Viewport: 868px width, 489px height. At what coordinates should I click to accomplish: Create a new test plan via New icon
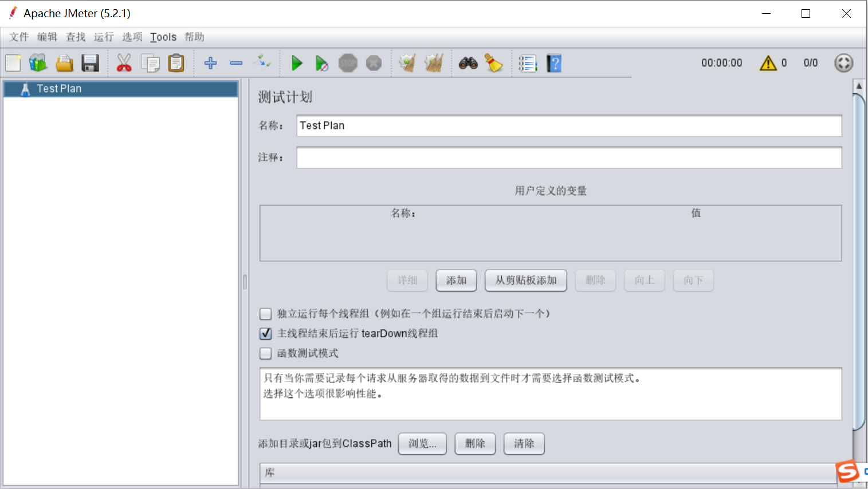pyautogui.click(x=13, y=63)
